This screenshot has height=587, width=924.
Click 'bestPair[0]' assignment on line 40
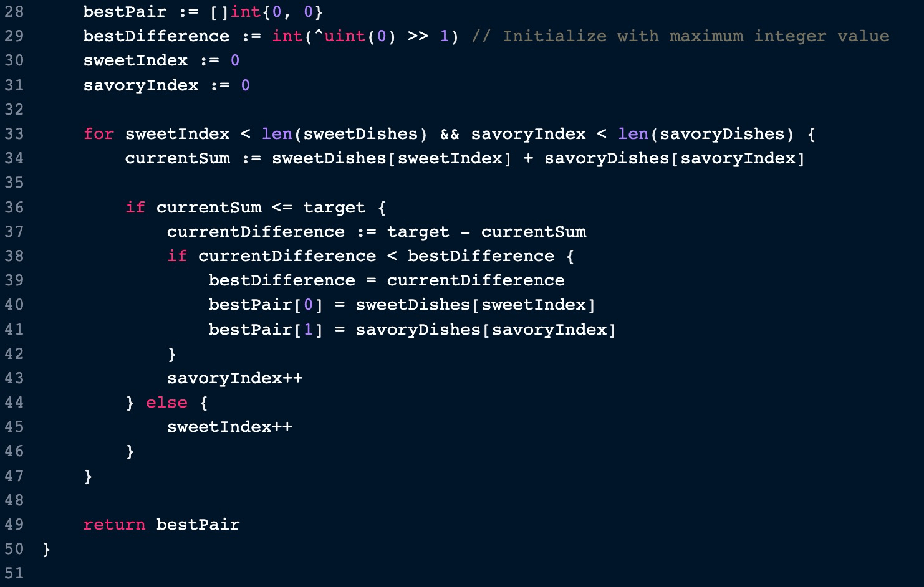(266, 305)
